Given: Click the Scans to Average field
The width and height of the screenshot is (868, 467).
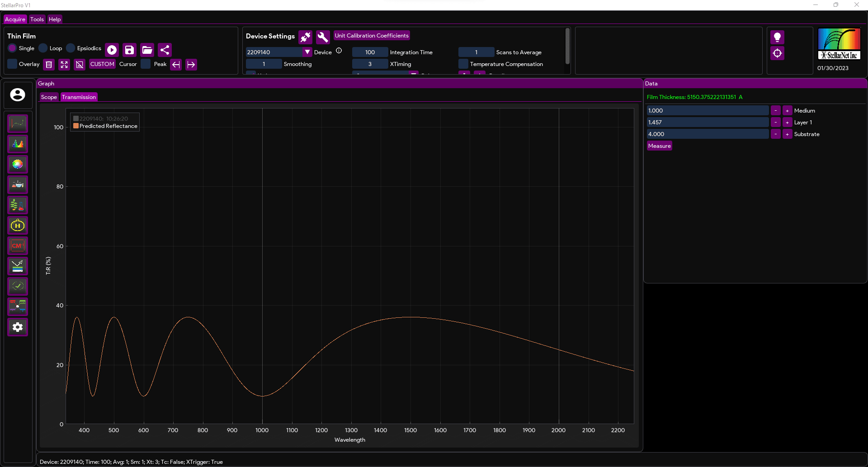Looking at the screenshot, I should pos(476,52).
